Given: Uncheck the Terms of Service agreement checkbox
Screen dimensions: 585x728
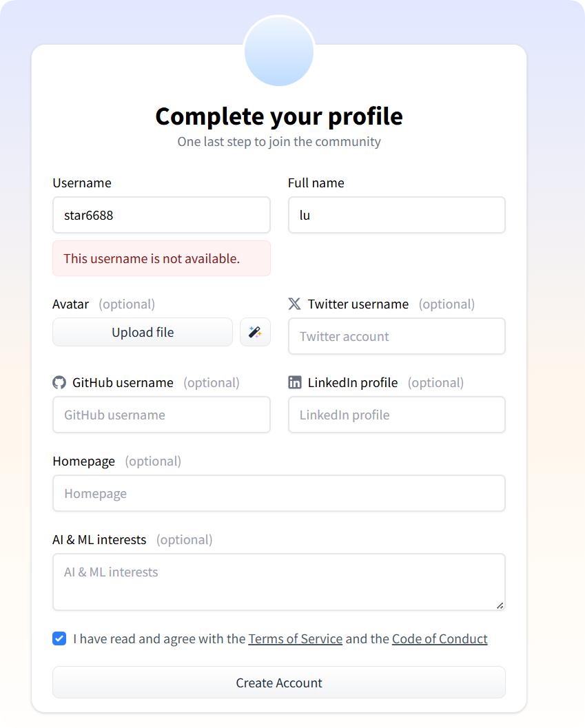Looking at the screenshot, I should (59, 638).
